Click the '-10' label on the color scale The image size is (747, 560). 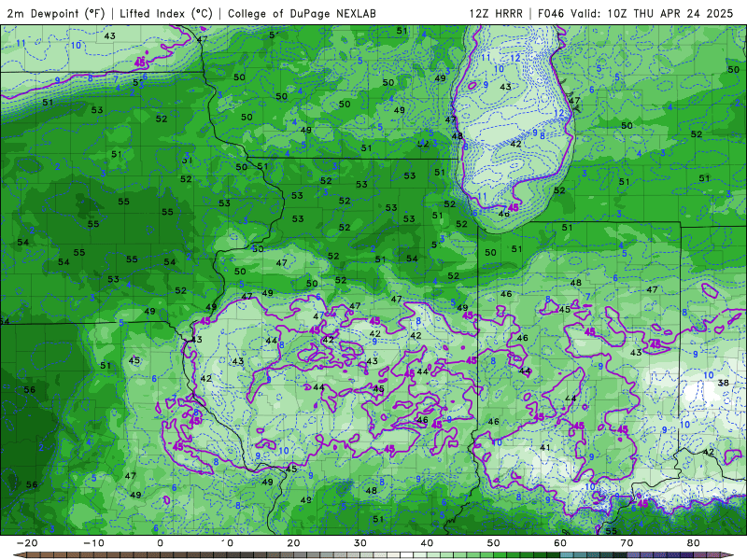93,543
